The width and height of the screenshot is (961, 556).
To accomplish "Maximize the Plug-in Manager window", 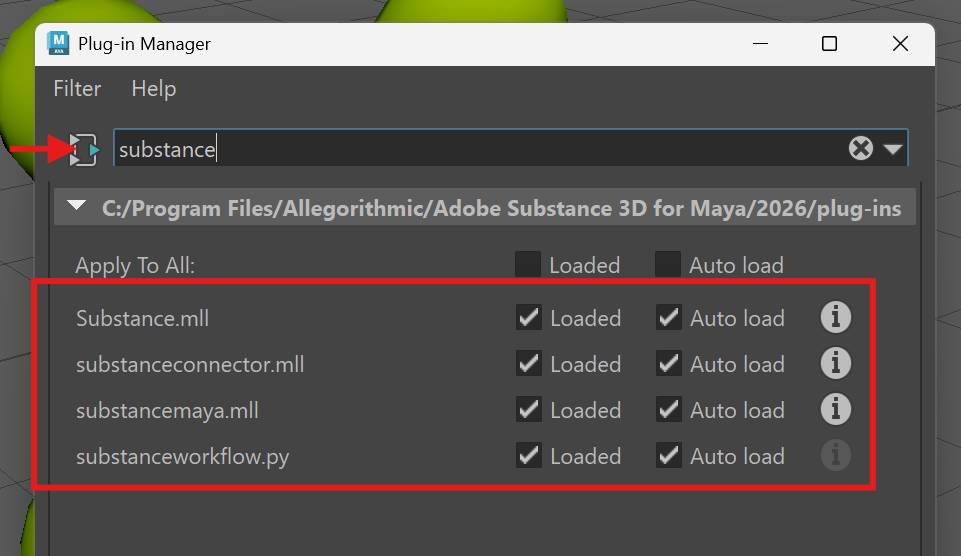I will (x=829, y=44).
